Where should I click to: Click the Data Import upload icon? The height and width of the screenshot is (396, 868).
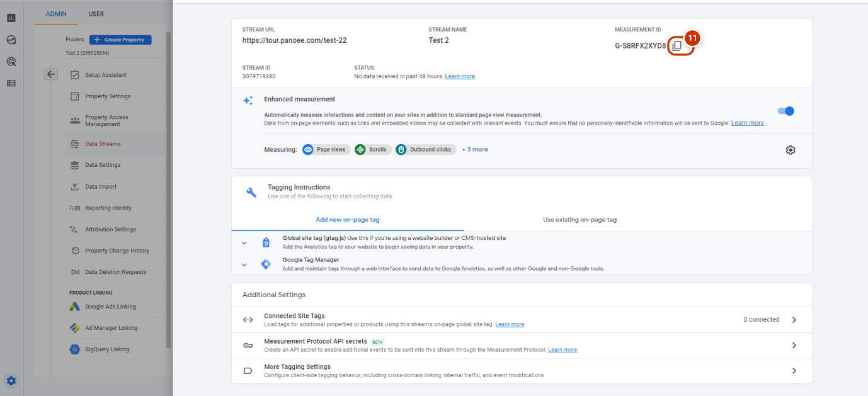pos(75,186)
